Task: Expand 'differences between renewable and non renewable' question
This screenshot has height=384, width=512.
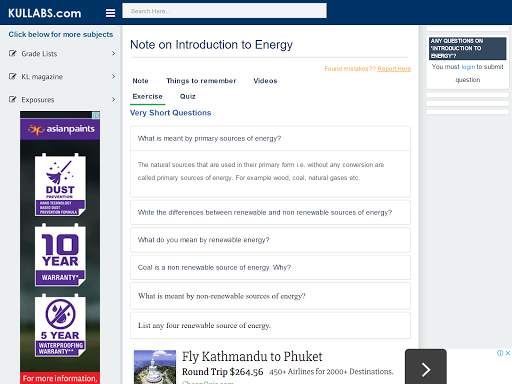Action: tap(270, 212)
